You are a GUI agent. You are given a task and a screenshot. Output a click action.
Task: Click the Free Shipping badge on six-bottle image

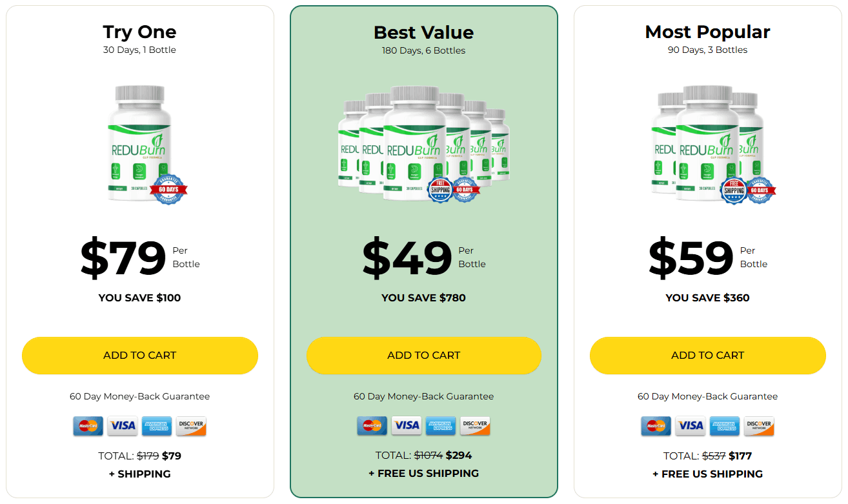(x=439, y=190)
